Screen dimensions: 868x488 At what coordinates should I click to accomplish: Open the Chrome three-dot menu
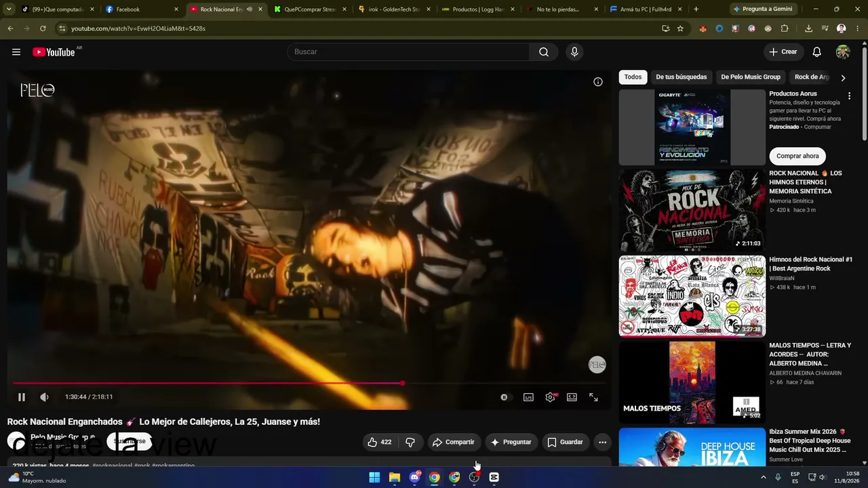click(857, 28)
